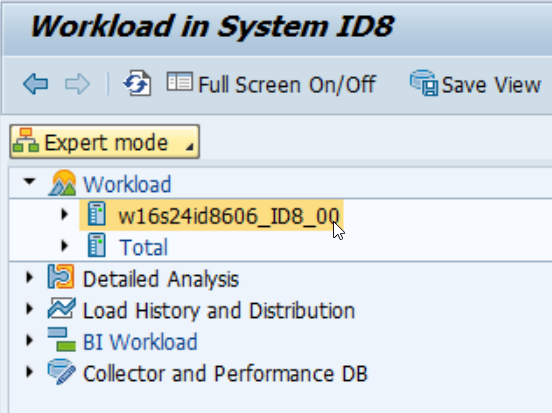The width and height of the screenshot is (552, 413).
Task: Open the Expert mode dropdown
Action: coord(105,142)
